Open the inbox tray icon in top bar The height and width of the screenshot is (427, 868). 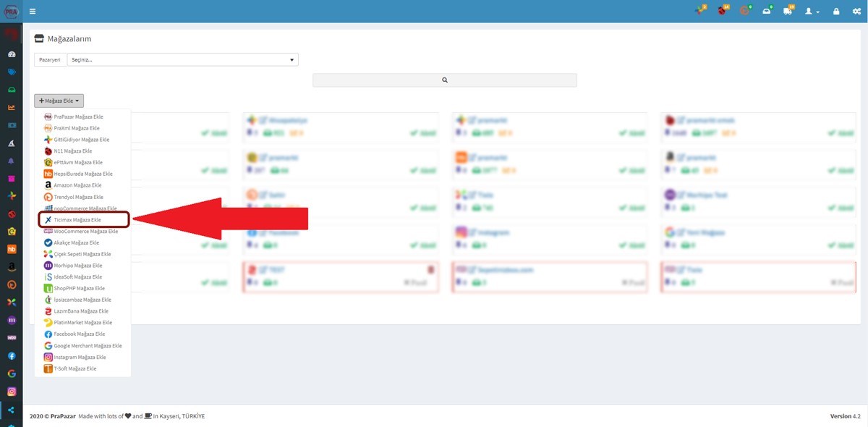[x=767, y=11]
